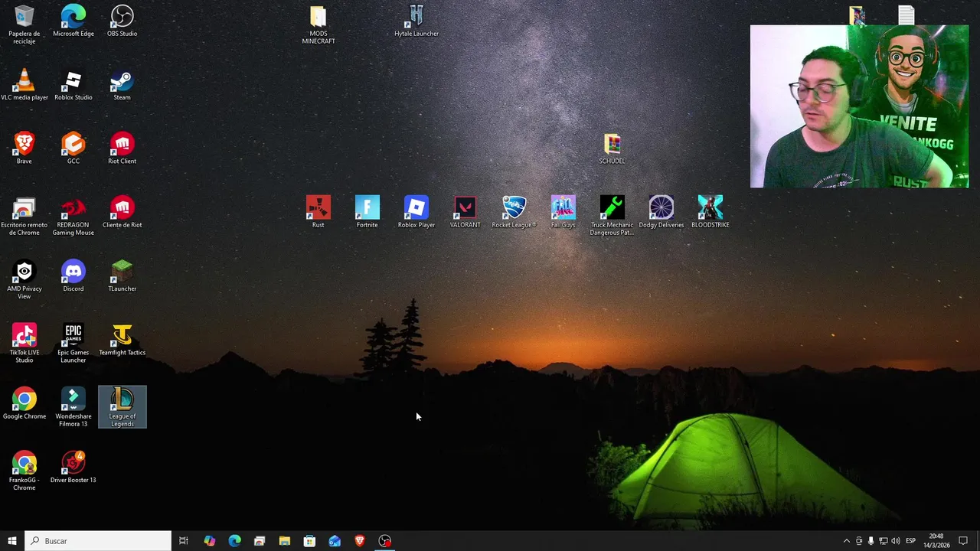
Task: Select the Fortnite desktop shortcut
Action: point(367,212)
